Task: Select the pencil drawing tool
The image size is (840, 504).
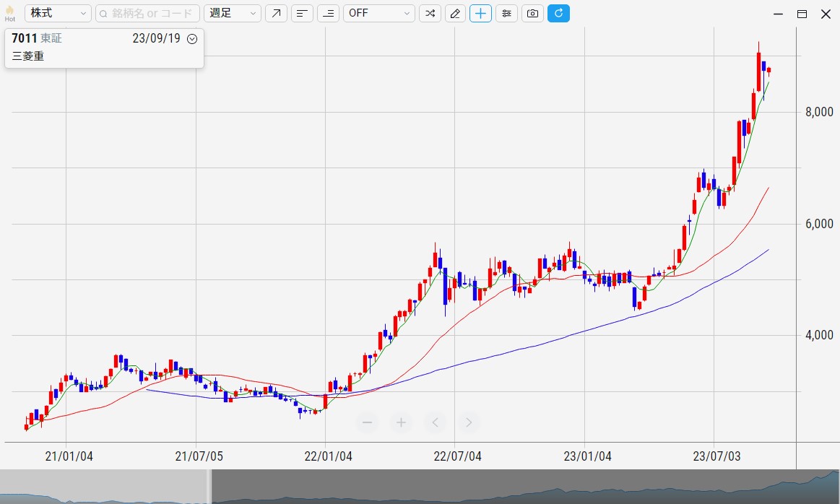Action: (455, 14)
